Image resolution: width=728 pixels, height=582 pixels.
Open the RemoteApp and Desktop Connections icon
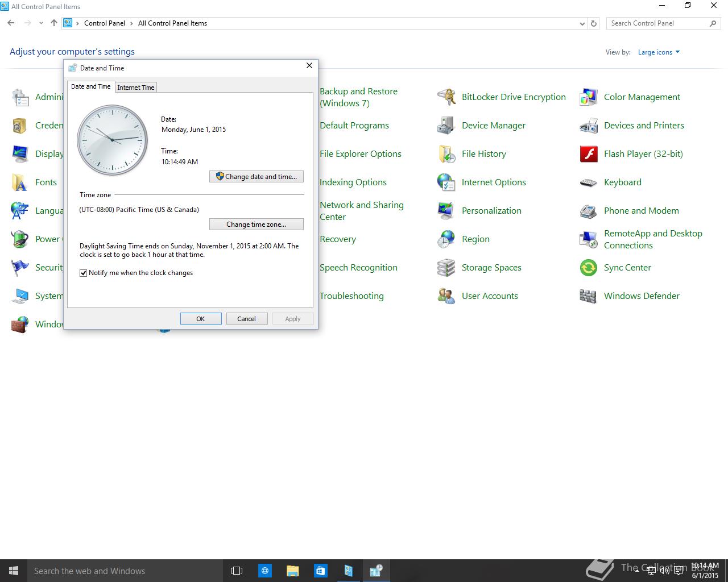pyautogui.click(x=589, y=239)
